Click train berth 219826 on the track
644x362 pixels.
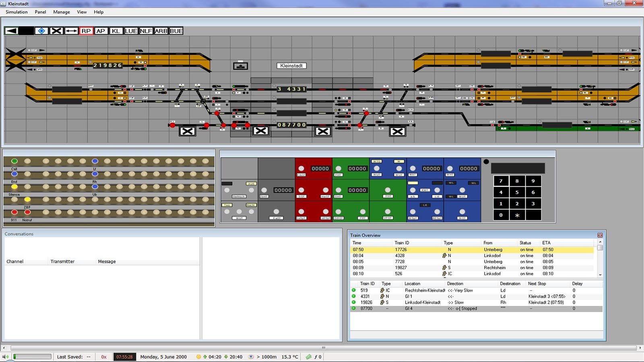(107, 65)
